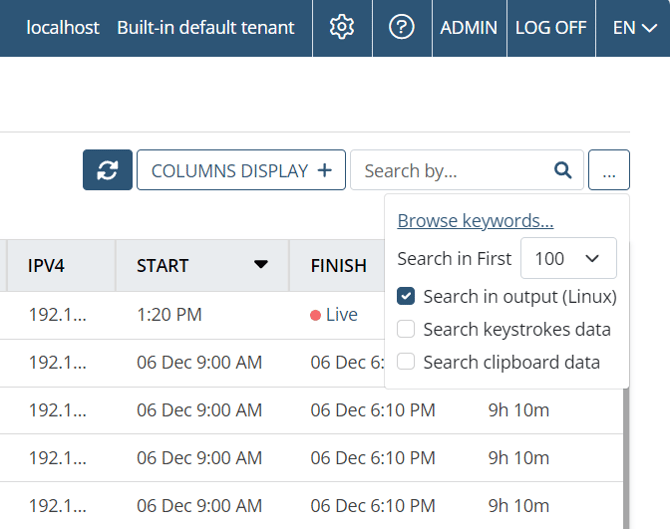Enable Search keystrokes data checkbox
The width and height of the screenshot is (670, 529).
(x=406, y=329)
